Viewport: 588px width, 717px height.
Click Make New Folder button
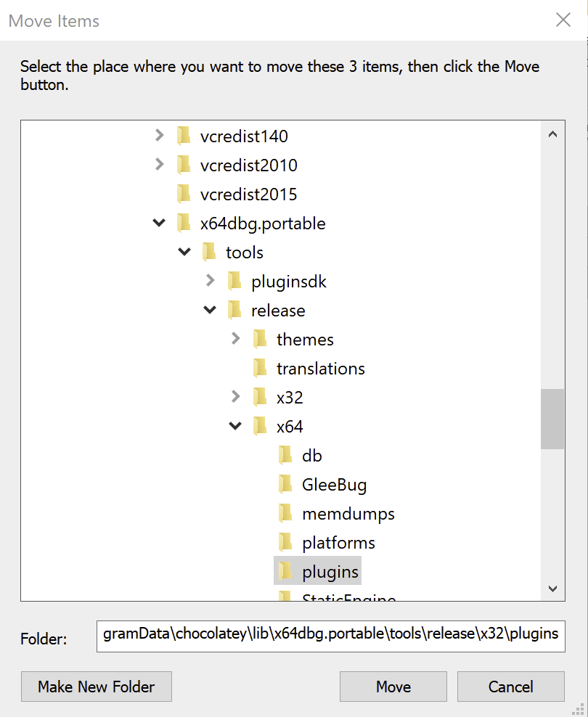[x=97, y=687]
